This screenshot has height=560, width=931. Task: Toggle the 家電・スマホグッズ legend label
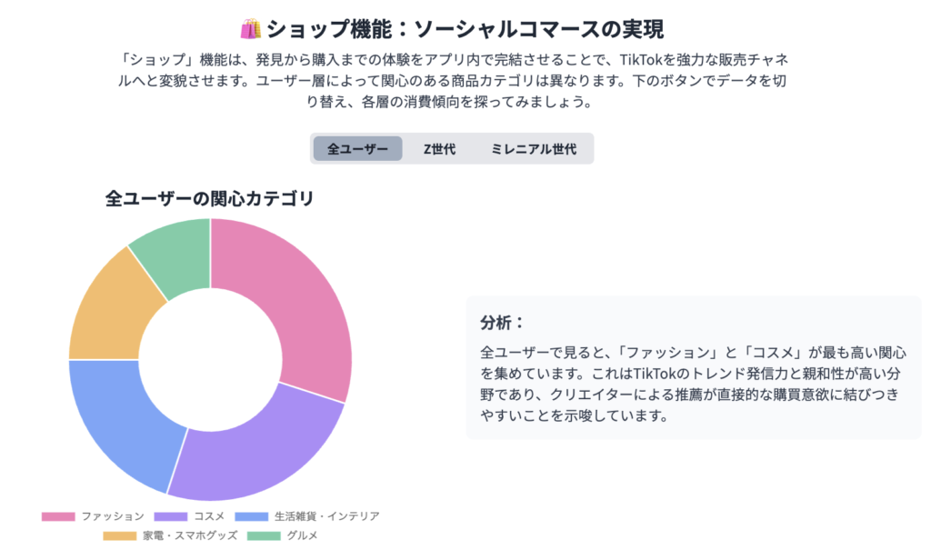pyautogui.click(x=189, y=535)
